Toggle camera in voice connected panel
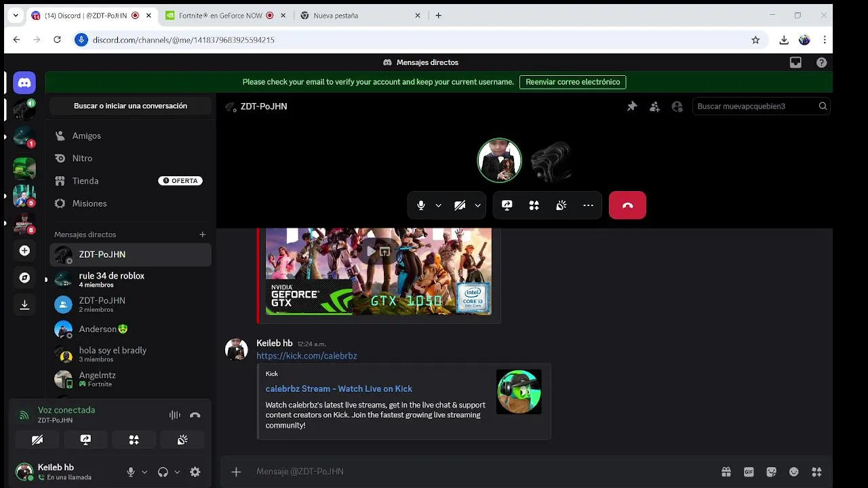 37,440
